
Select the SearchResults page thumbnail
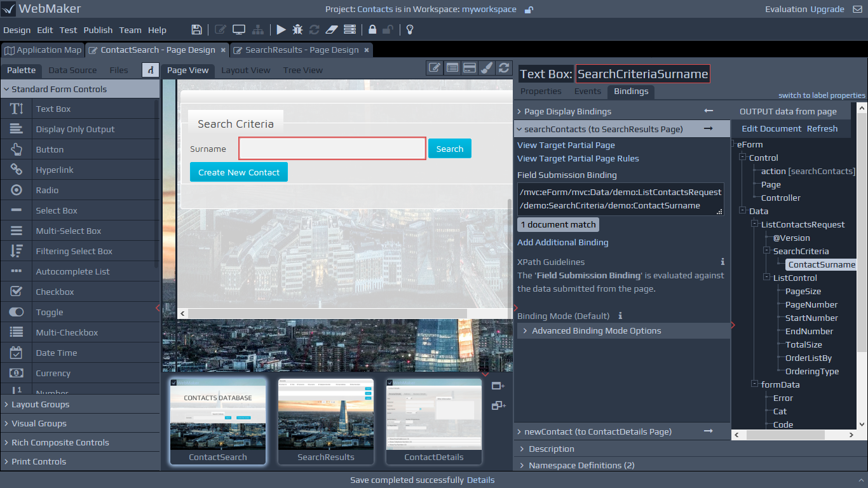(x=326, y=422)
